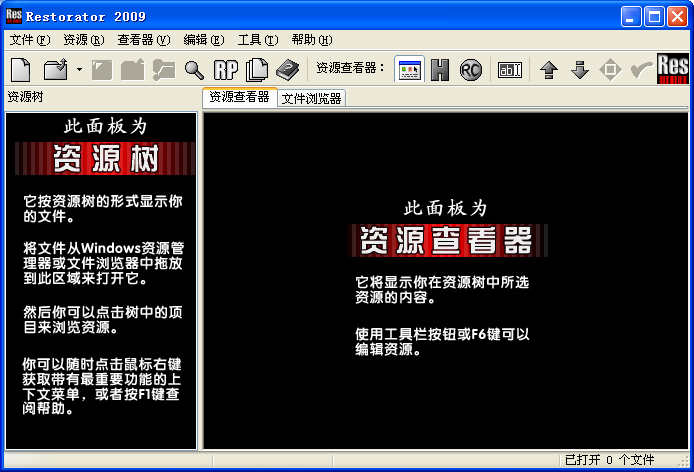The width and height of the screenshot is (694, 472).
Task: Select the 资源查看器 tab
Action: click(x=239, y=97)
